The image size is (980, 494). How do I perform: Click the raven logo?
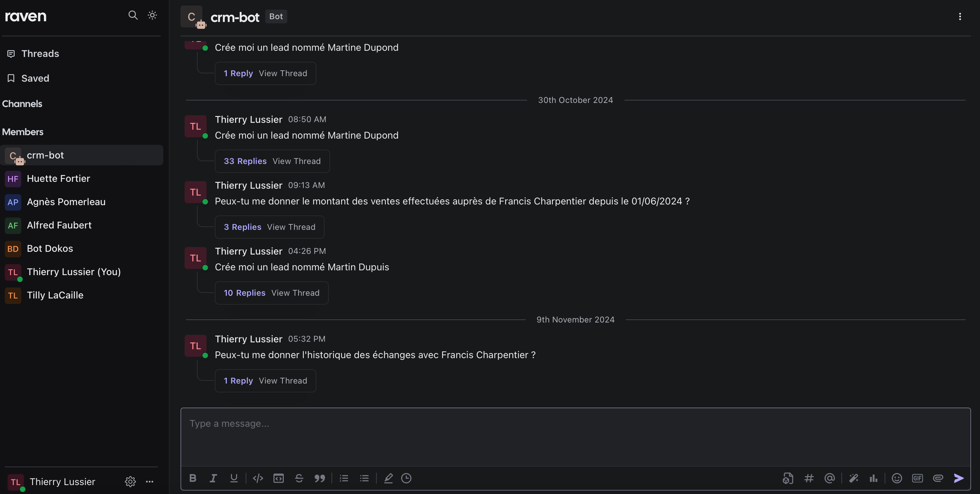[25, 16]
